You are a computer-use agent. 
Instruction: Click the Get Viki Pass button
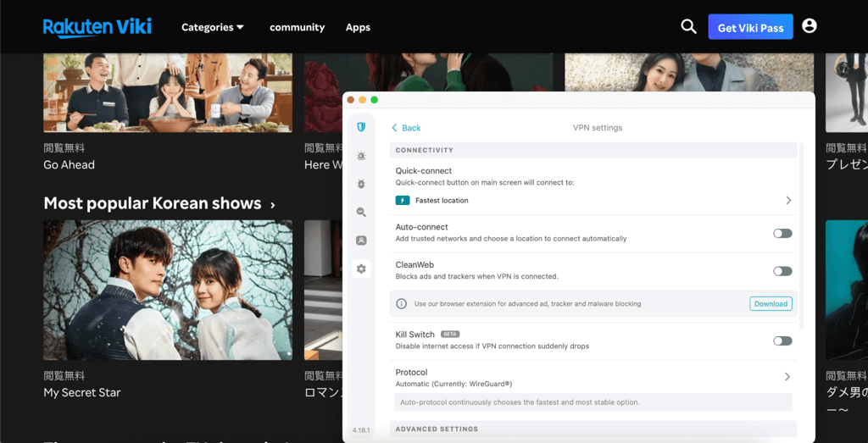[750, 27]
